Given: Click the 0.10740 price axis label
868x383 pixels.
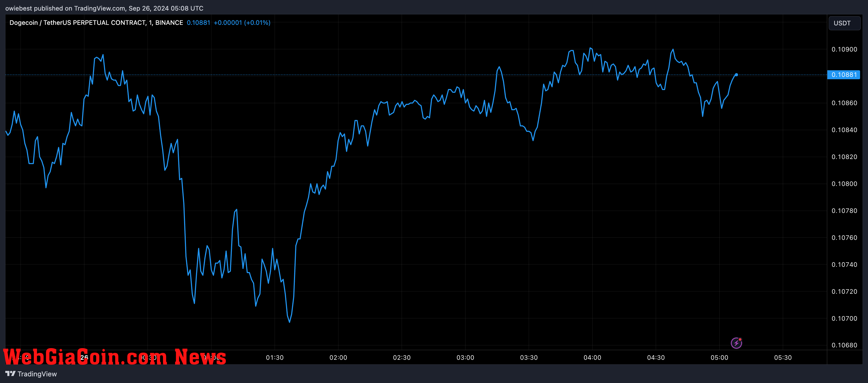Looking at the screenshot, I should (x=844, y=265).
